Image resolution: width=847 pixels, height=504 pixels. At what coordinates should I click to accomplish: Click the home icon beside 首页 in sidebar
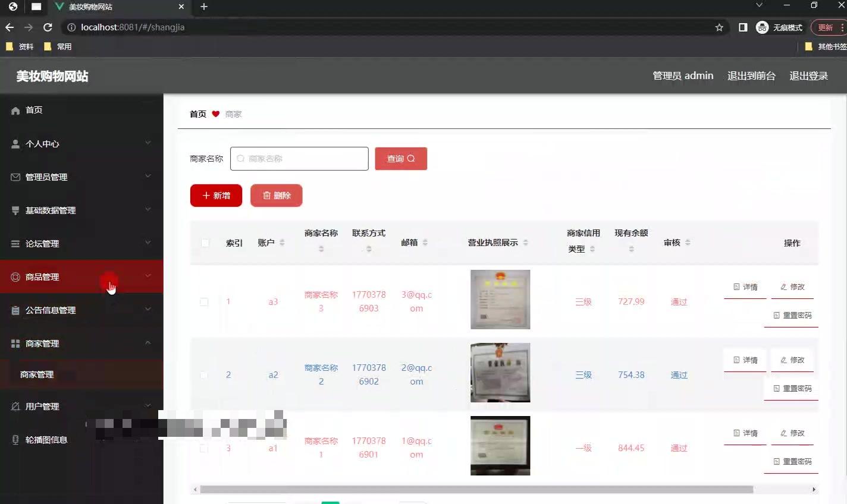(15, 111)
